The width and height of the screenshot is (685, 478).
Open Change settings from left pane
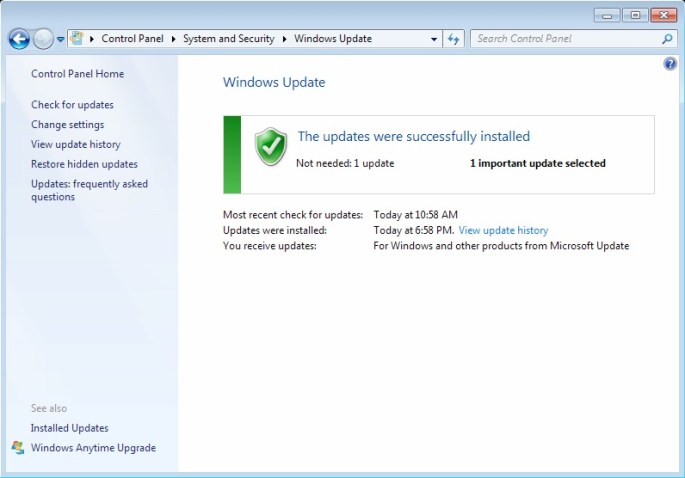coord(67,125)
